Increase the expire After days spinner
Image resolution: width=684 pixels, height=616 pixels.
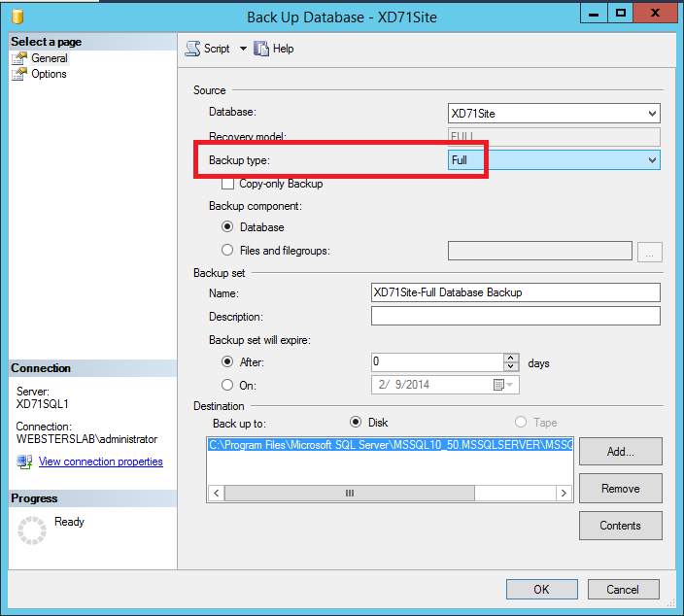(511, 358)
